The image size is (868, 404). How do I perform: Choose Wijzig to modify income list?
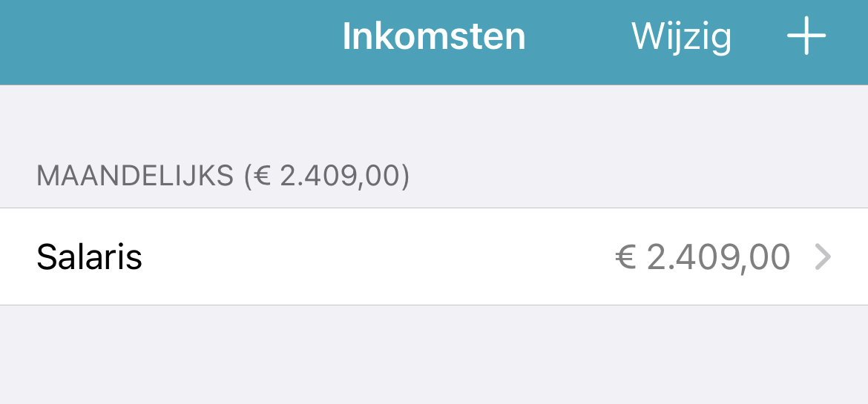coord(681,37)
